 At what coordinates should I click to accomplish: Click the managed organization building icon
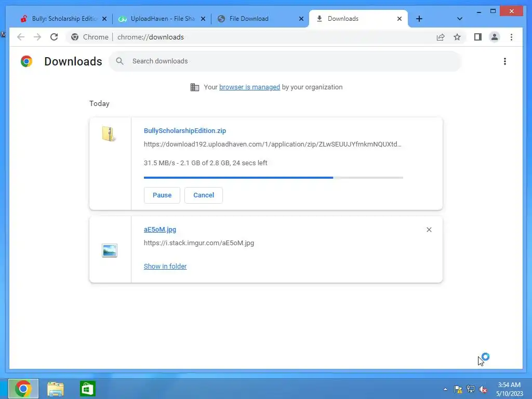(x=195, y=87)
